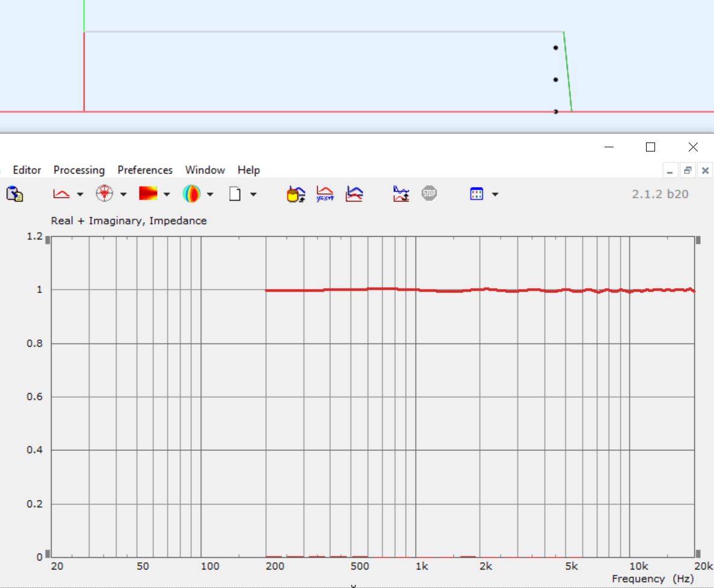This screenshot has height=588, width=714.
Task: Close the inner document window
Action: [x=706, y=171]
